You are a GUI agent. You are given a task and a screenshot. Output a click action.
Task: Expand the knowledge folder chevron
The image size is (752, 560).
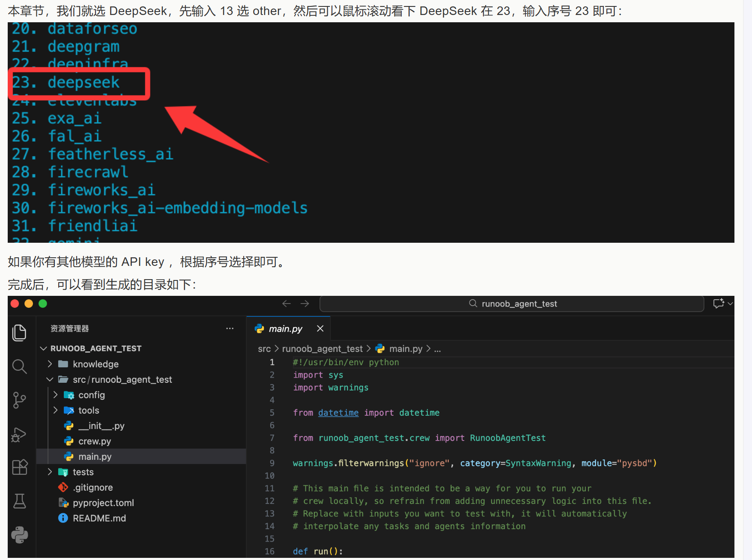[x=50, y=364]
